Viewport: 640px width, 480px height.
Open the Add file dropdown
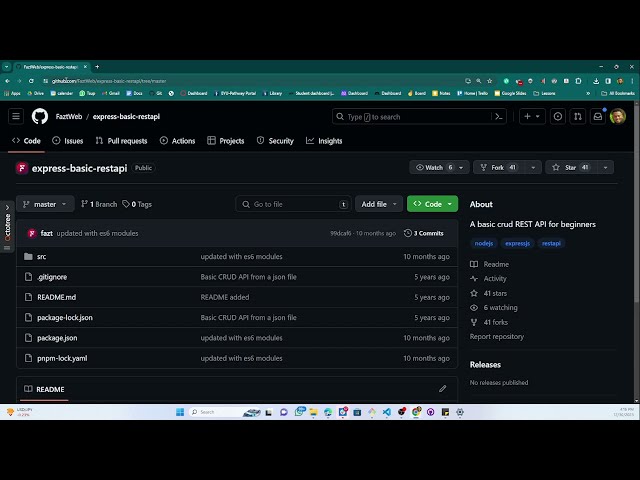tap(379, 204)
